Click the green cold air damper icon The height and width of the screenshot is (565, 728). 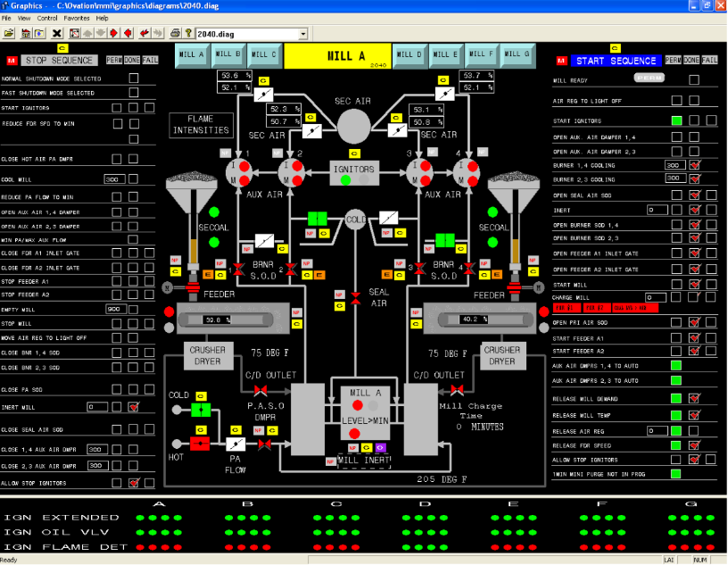[199, 410]
